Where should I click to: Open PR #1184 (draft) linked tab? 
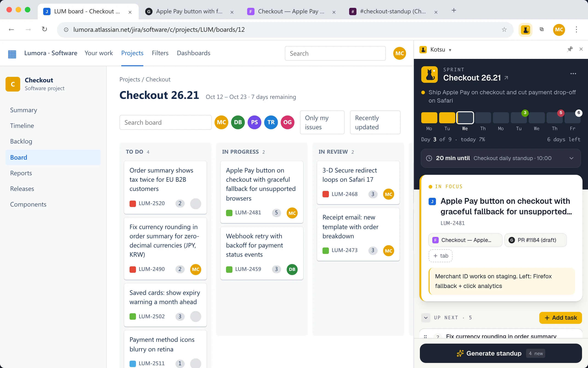coord(536,240)
